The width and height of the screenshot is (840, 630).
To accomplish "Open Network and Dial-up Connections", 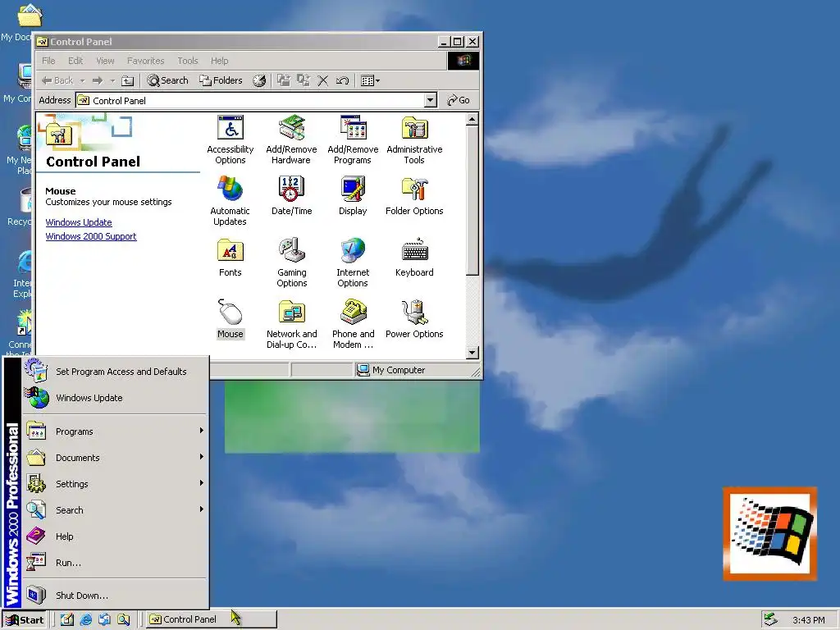I will click(x=291, y=324).
